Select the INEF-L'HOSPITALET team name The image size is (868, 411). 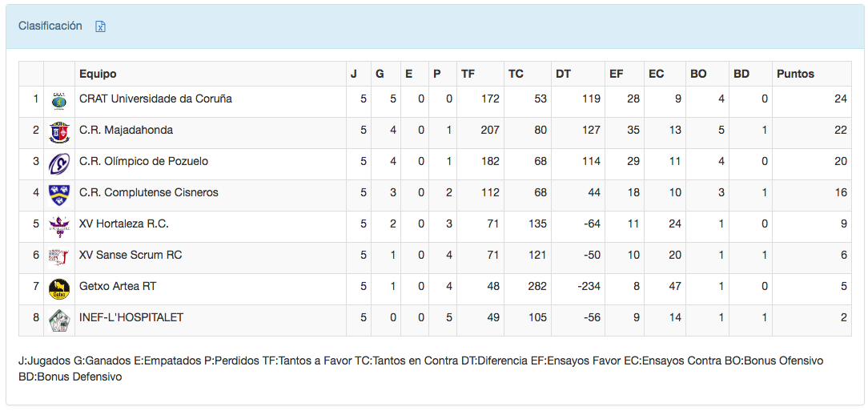[131, 317]
